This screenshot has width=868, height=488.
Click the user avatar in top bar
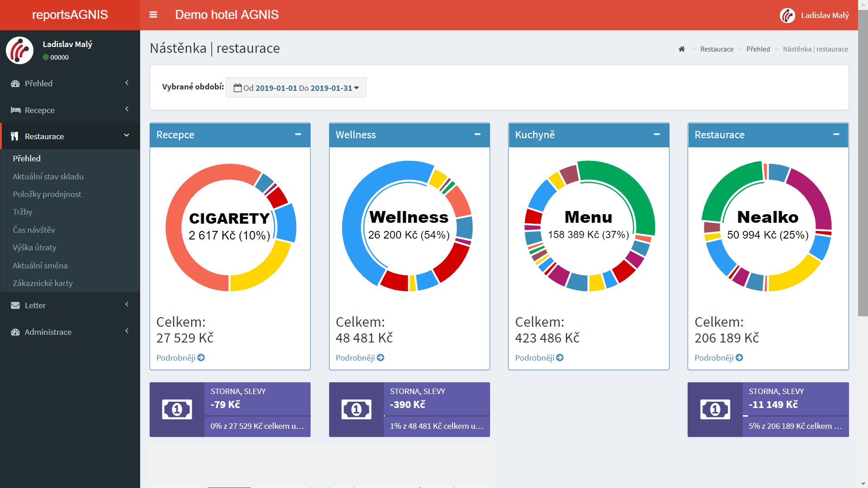tap(787, 15)
